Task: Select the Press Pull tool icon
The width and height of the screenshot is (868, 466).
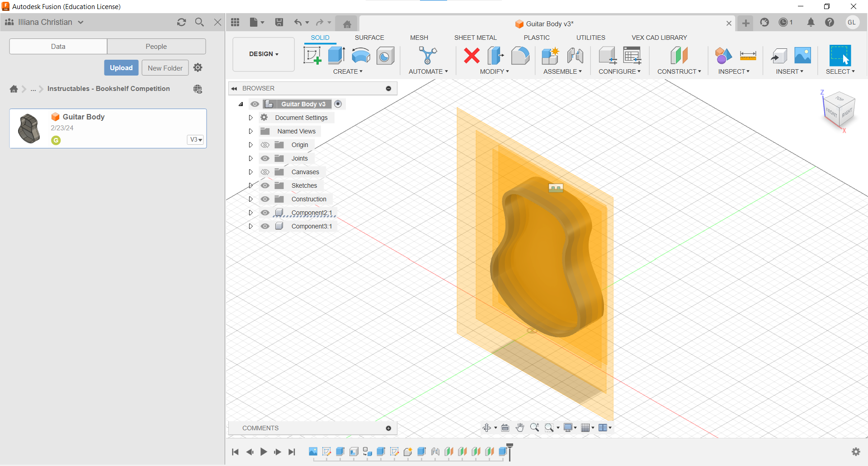Action: (x=496, y=56)
